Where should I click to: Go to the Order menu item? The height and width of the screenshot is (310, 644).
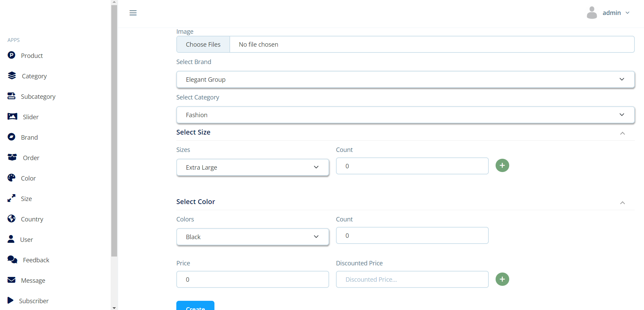pyautogui.click(x=31, y=158)
